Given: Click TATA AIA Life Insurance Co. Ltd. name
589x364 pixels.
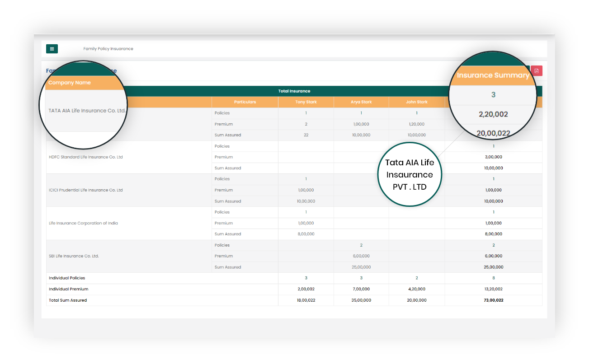Looking at the screenshot, I should pos(87,111).
